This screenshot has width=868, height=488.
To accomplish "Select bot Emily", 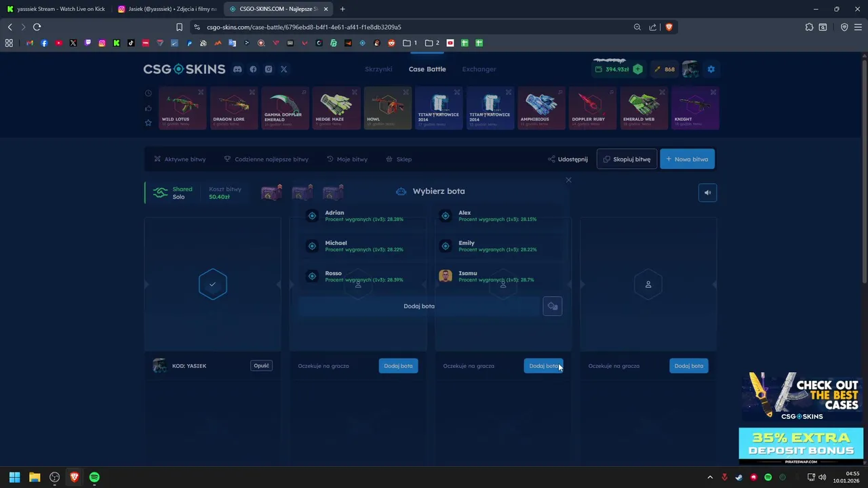I will 498,246.
